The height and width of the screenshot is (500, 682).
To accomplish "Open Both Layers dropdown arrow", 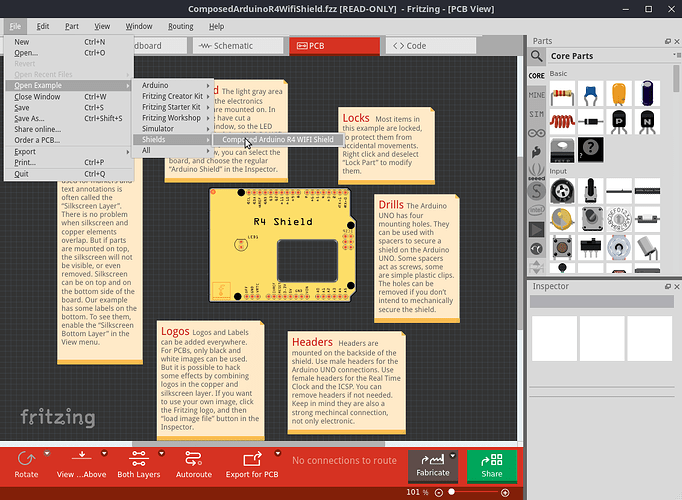I will pyautogui.click(x=161, y=453).
